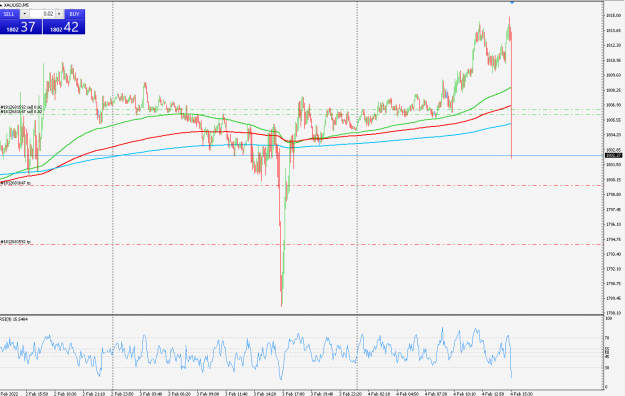
Task: Select the take-profit label ending 592 tp
Action: point(16,242)
